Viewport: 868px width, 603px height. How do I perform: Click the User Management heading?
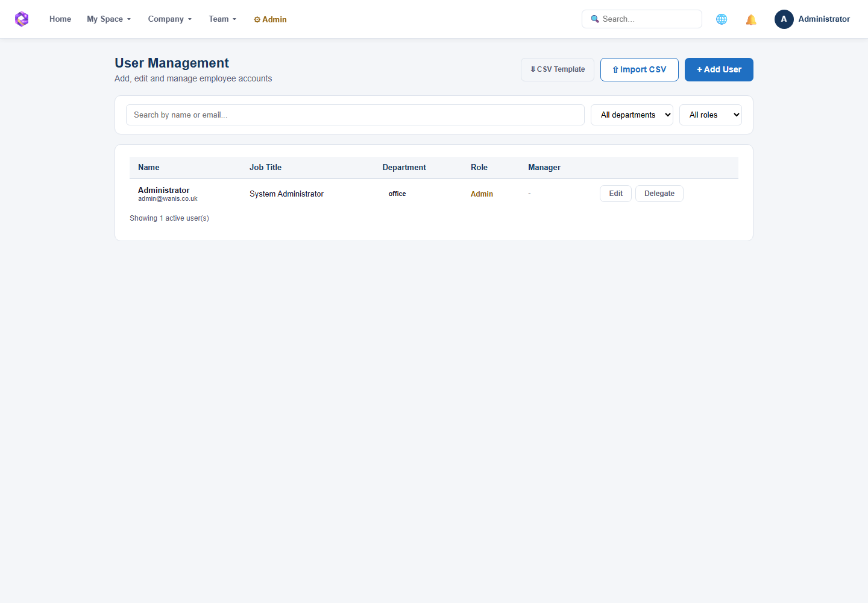click(172, 63)
